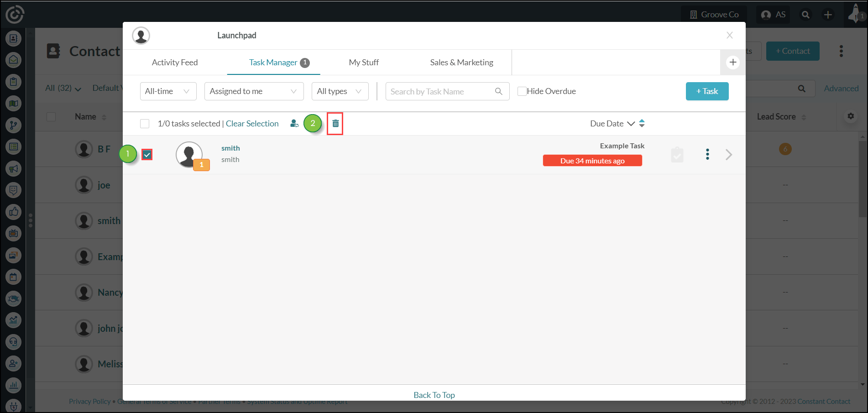Open the All types dropdown

pos(340,91)
